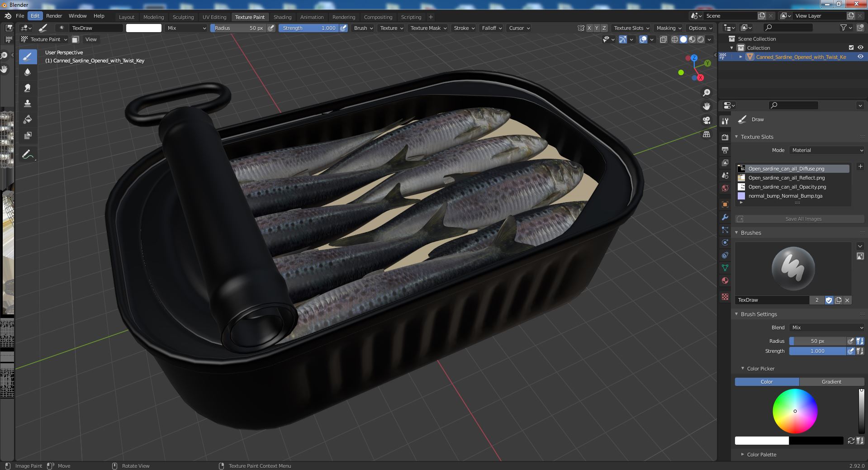Image resolution: width=868 pixels, height=470 pixels.
Task: Click the Gradient color mode button
Action: (x=831, y=382)
